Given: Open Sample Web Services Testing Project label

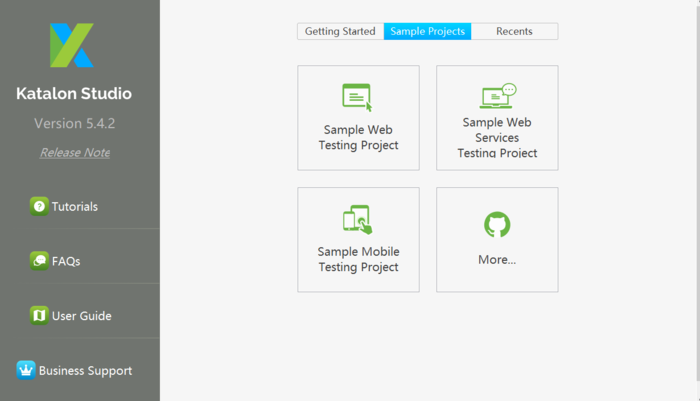Looking at the screenshot, I should (497, 138).
